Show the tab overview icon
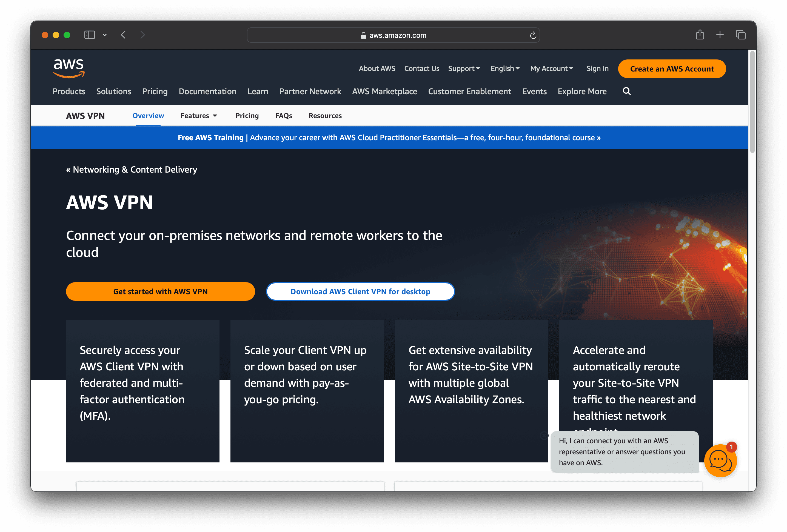The width and height of the screenshot is (787, 532). coord(741,35)
